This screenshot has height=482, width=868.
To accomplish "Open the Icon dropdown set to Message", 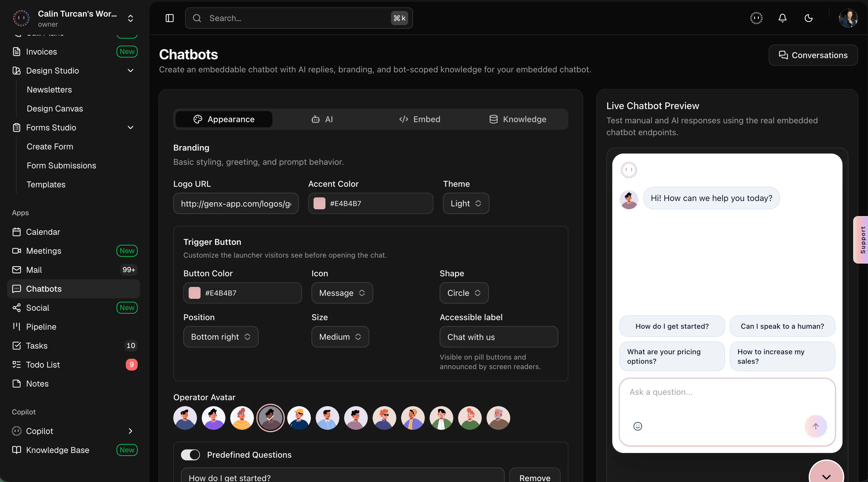I will (x=342, y=293).
